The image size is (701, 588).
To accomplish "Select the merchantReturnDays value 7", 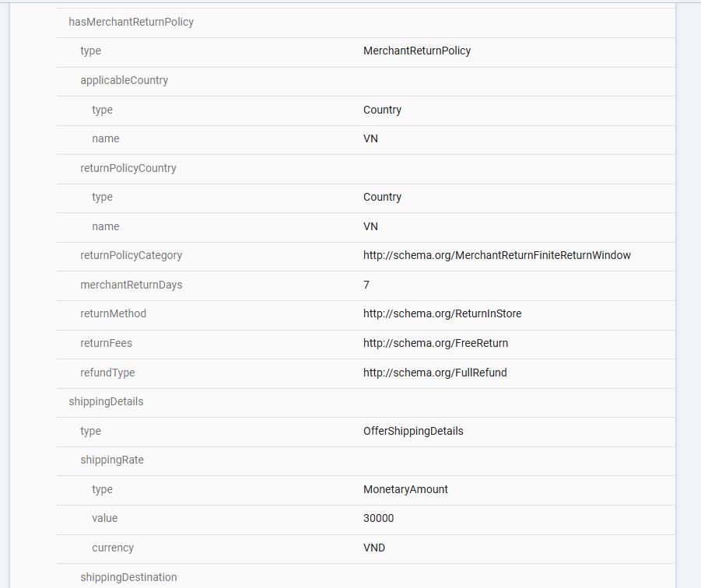I will tap(366, 285).
